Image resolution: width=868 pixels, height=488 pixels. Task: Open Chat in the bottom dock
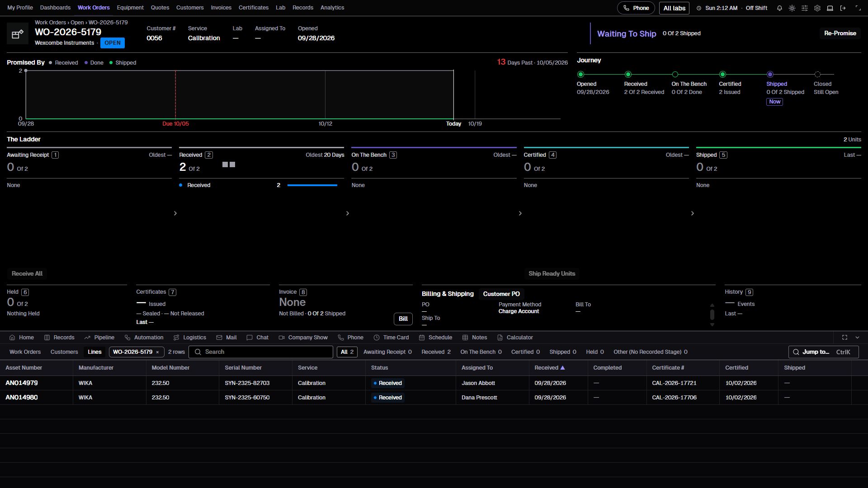pos(257,338)
